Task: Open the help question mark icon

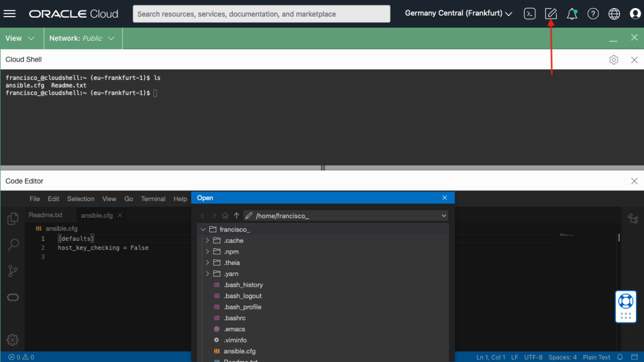Action: click(x=593, y=13)
